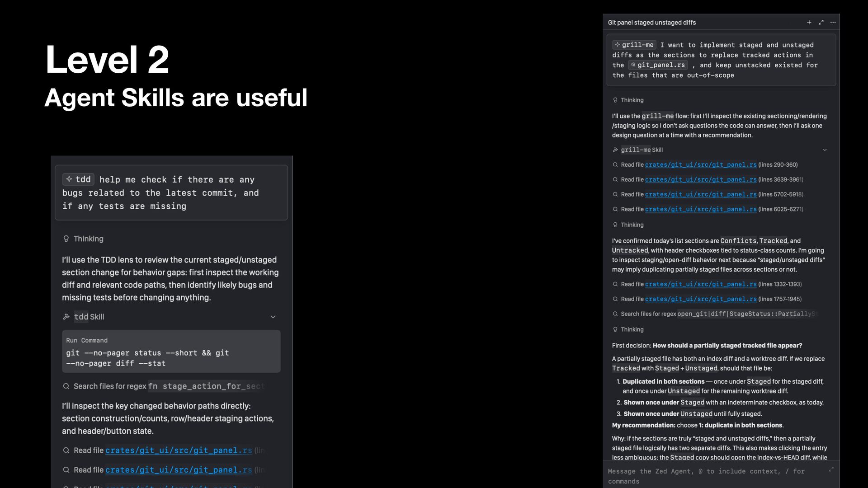
Task: Click the hammer icon beside tdd Skill
Action: click(x=66, y=317)
